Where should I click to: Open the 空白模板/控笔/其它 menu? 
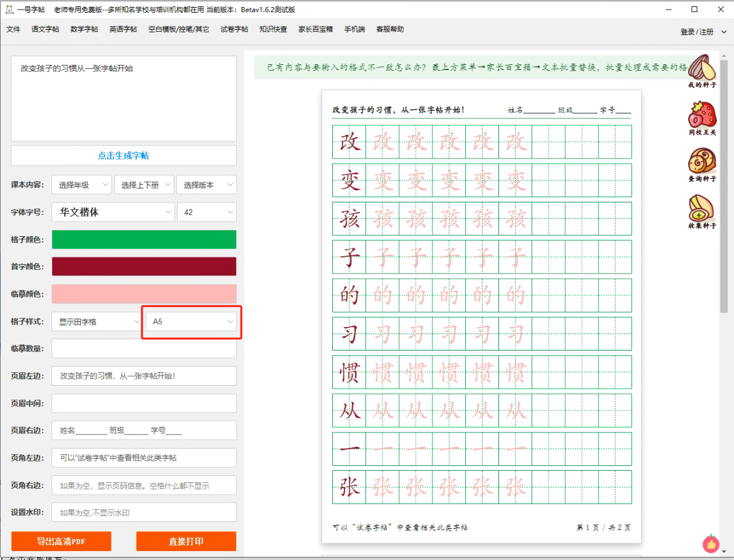pos(179,29)
